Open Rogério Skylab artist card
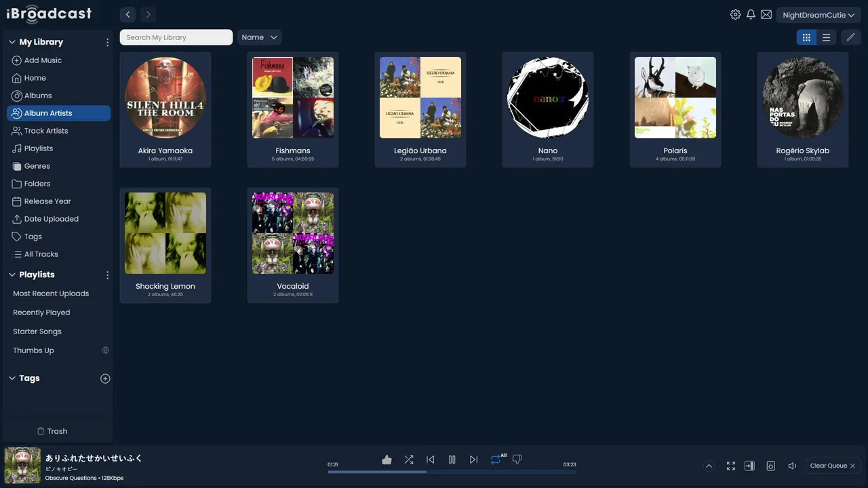This screenshot has height=488, width=868. pyautogui.click(x=803, y=110)
